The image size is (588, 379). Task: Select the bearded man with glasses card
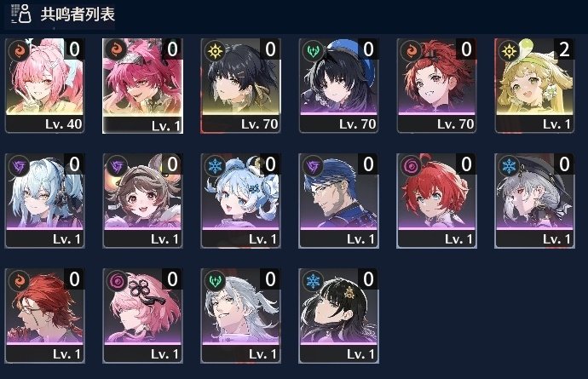point(338,200)
